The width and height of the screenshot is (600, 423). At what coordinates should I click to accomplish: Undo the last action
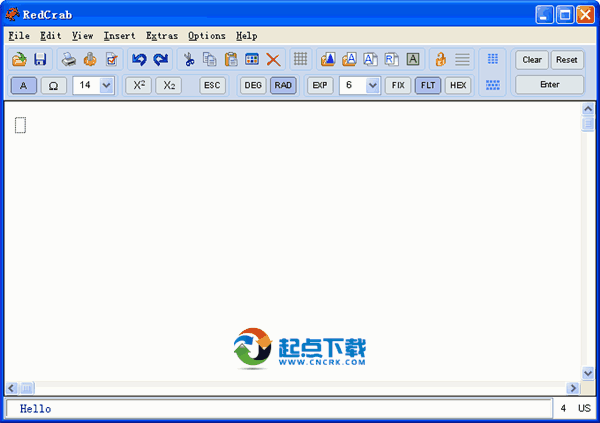139,59
